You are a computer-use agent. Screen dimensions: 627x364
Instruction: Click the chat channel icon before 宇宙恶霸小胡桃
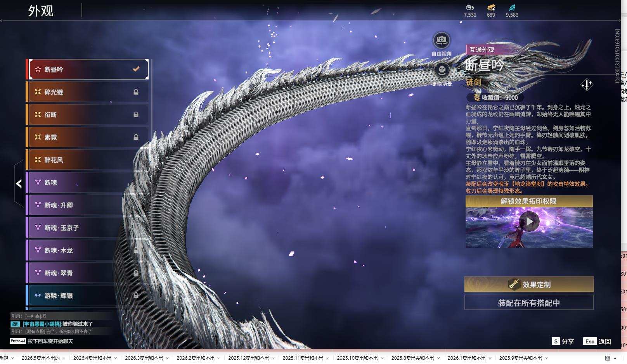tap(15, 324)
